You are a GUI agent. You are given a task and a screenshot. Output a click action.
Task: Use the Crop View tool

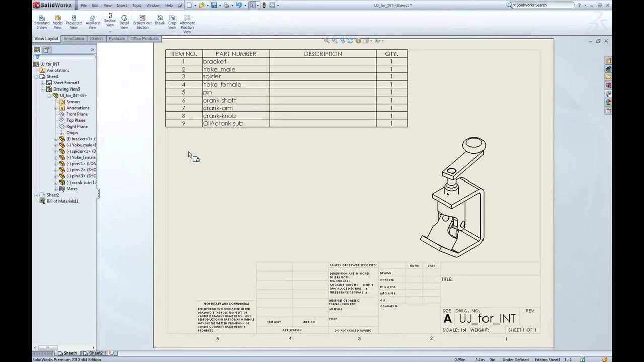tap(172, 22)
